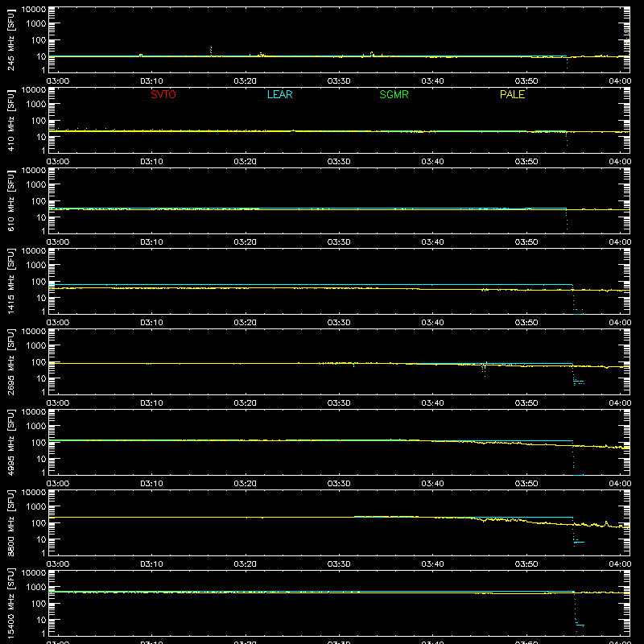Click 03:10 under the 410 MHz panel
Viewport: 644px width, 644px height.
click(x=151, y=162)
